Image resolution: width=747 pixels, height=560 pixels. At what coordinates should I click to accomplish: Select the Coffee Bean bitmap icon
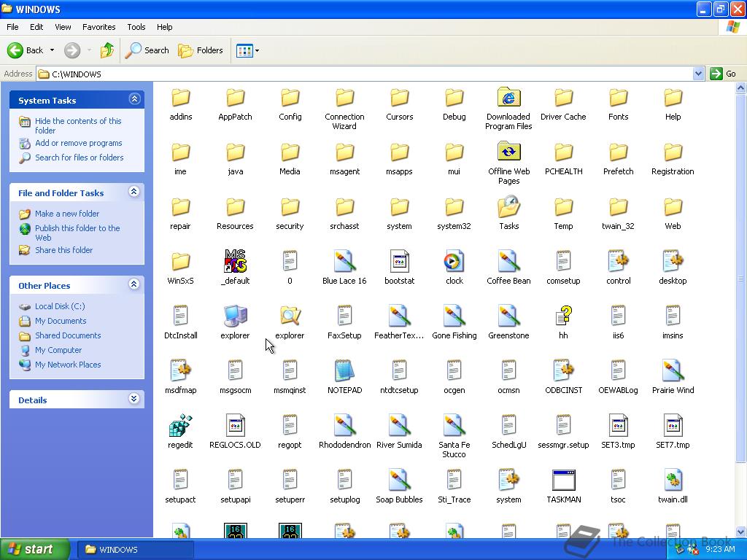(x=508, y=261)
